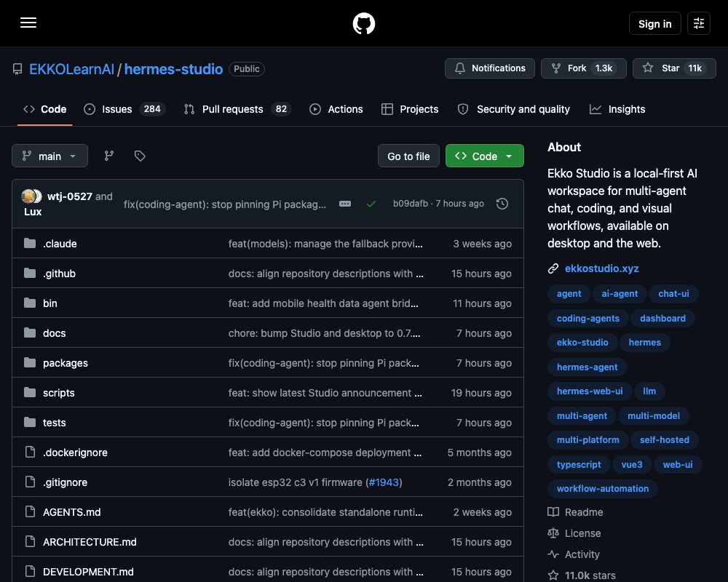Image resolution: width=728 pixels, height=582 pixels.
Task: Select the self-hosted topic tag
Action: pyautogui.click(x=665, y=439)
